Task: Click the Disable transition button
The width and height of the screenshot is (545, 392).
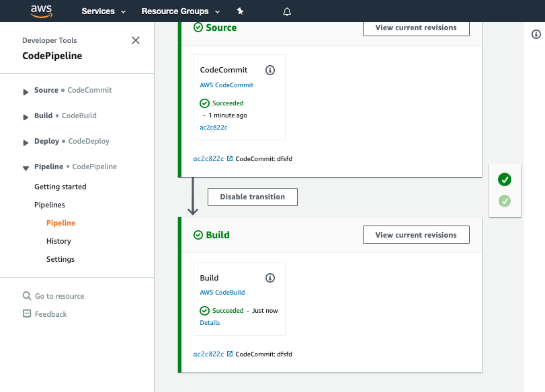Action: pos(253,197)
